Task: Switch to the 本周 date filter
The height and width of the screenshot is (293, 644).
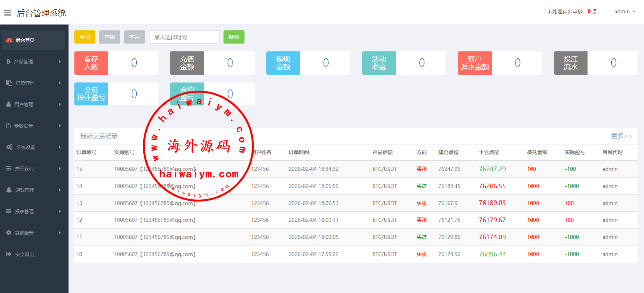Action: coord(110,37)
